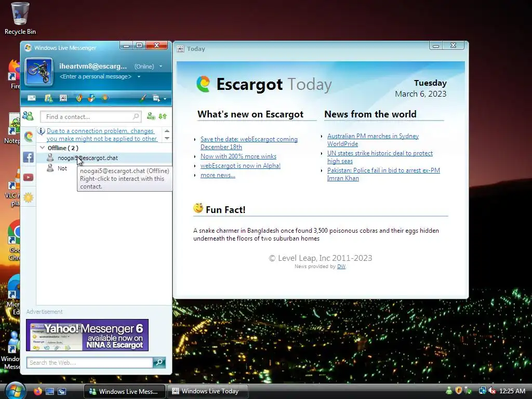Click the Search the Web input box

coord(89,363)
